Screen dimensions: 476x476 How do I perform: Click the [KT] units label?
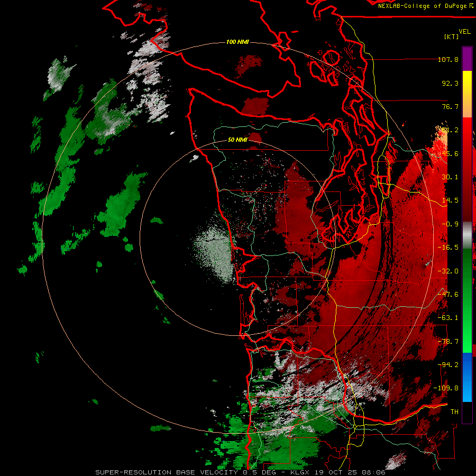452,36
